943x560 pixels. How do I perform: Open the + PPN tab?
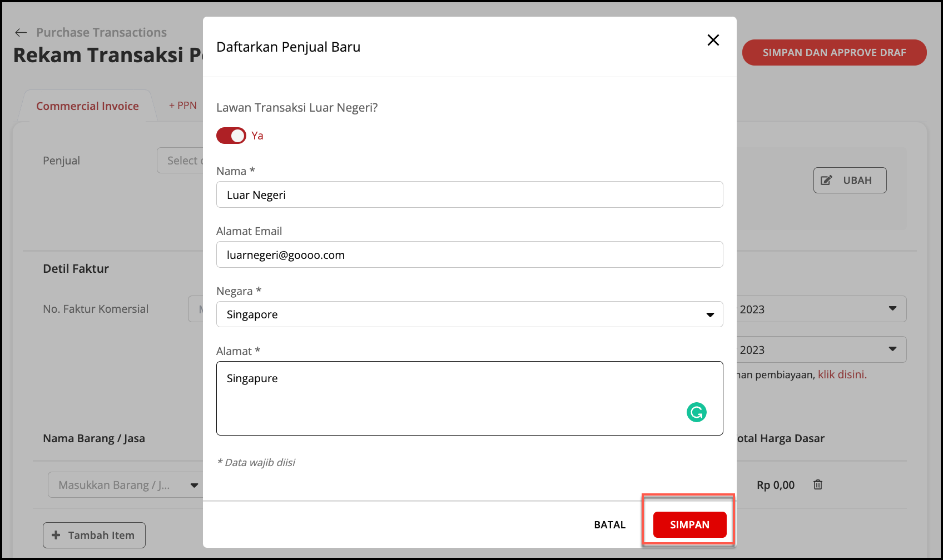(x=183, y=106)
